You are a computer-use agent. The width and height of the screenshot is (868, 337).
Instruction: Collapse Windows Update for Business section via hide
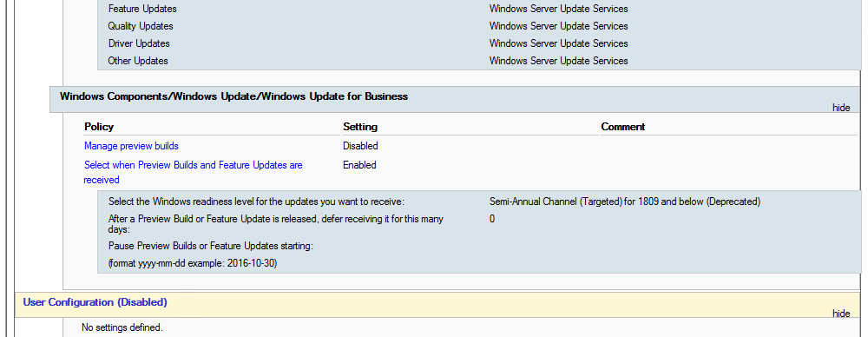pos(841,108)
